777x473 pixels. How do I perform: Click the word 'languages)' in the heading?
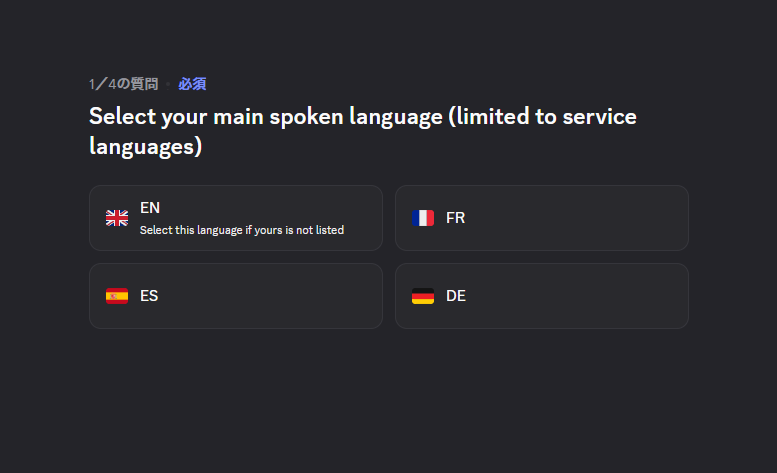[x=146, y=147]
